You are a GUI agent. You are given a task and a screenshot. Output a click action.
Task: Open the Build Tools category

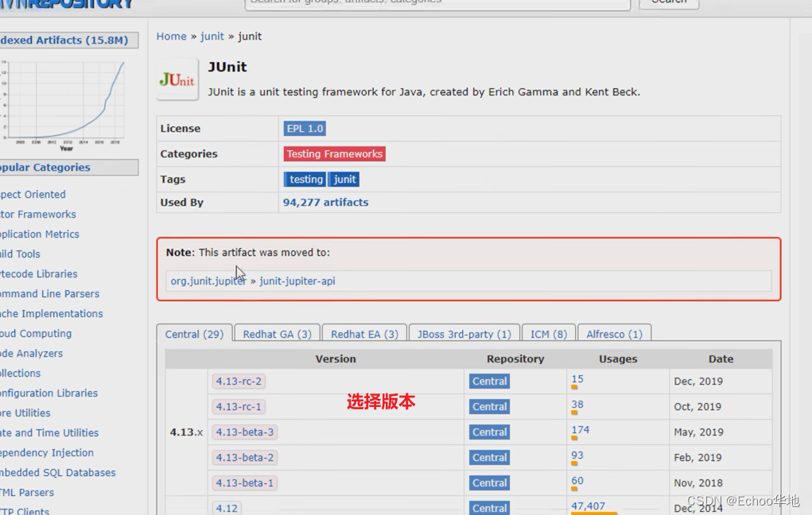pos(20,254)
